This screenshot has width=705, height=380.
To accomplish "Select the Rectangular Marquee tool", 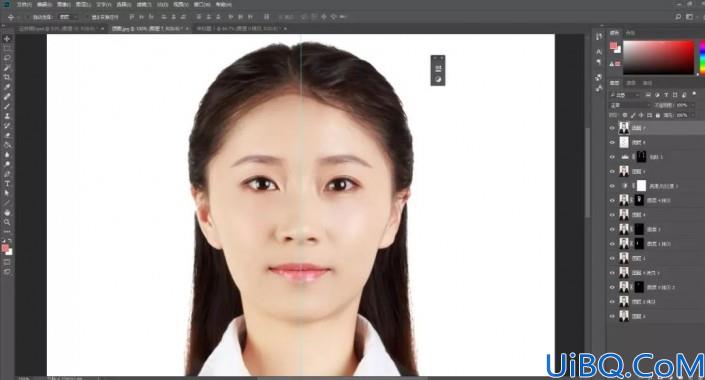I will pos(7,49).
